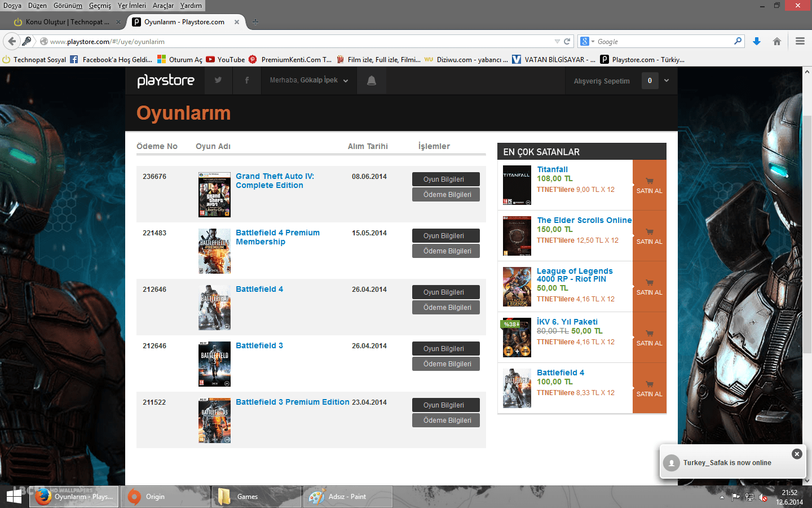The image size is (812, 508).
Task: Open the Facebook bookmark
Action: tap(111, 59)
